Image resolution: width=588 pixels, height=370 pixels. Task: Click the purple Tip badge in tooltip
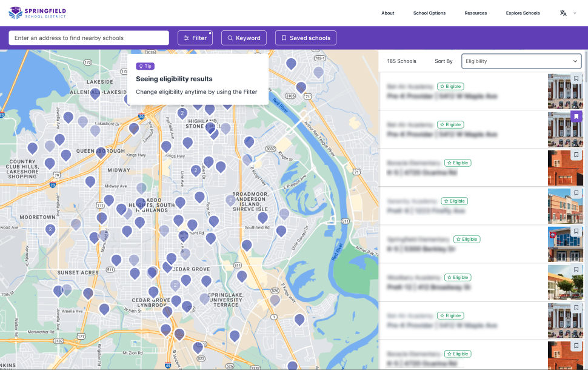[145, 66]
